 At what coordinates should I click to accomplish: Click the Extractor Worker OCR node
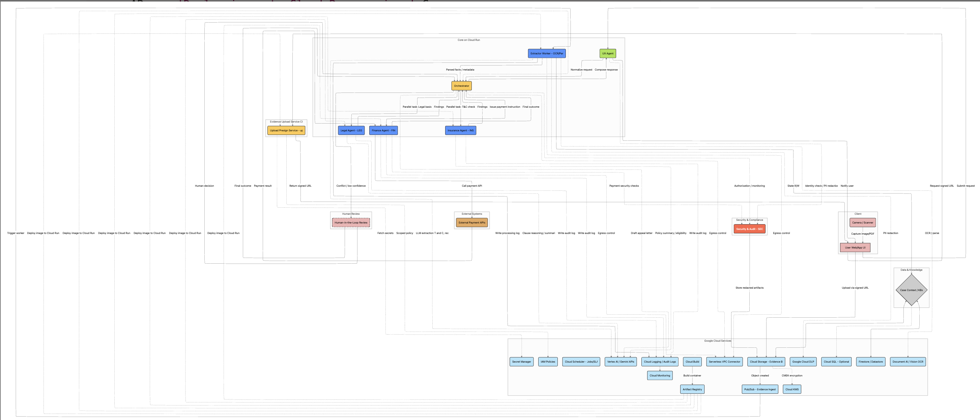547,53
